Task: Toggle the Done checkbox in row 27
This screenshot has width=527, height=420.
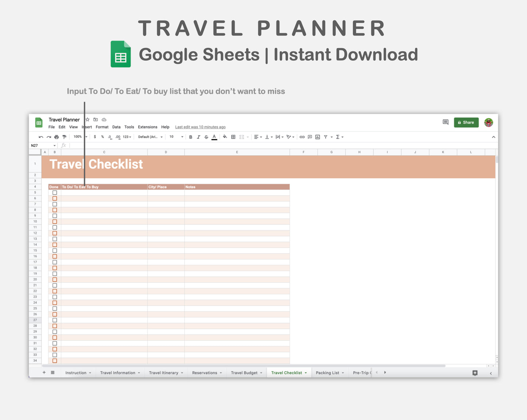Action: [x=55, y=320]
